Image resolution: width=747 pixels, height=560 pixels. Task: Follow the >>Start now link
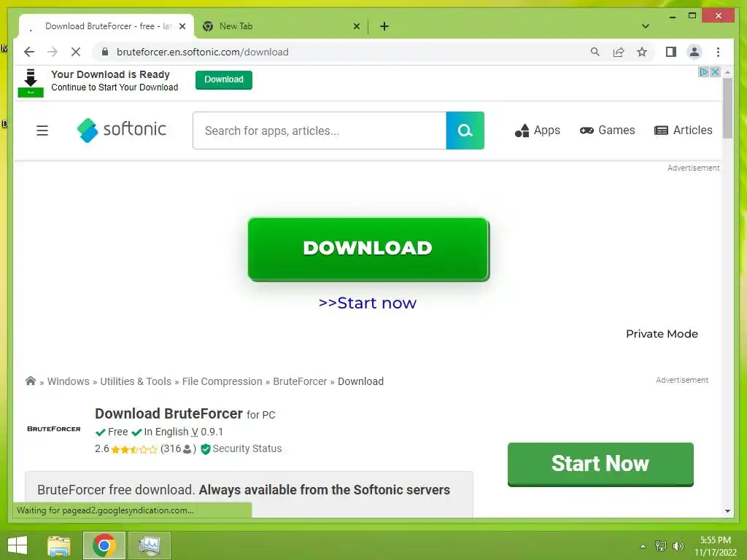click(x=368, y=303)
